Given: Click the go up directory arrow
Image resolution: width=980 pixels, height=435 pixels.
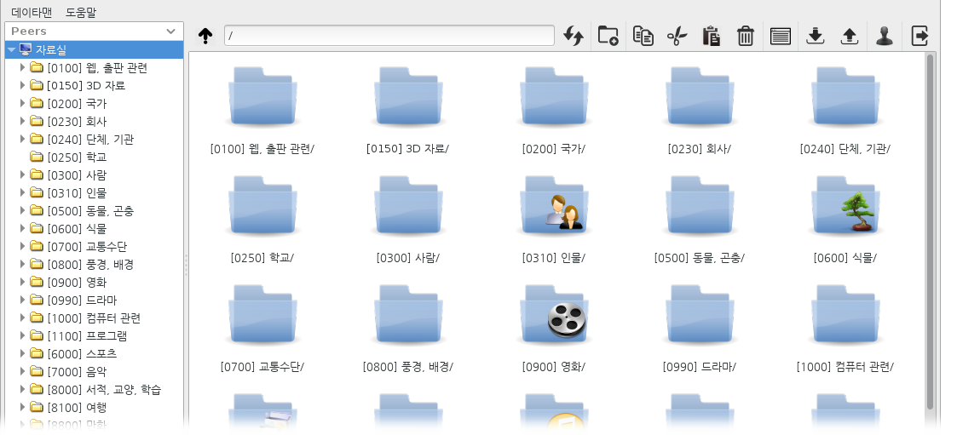Looking at the screenshot, I should click(x=205, y=36).
